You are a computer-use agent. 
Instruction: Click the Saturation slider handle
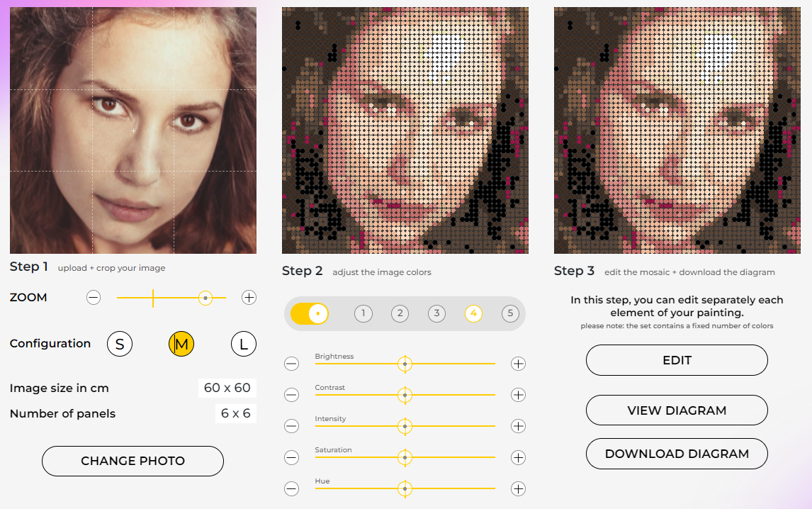click(x=405, y=457)
